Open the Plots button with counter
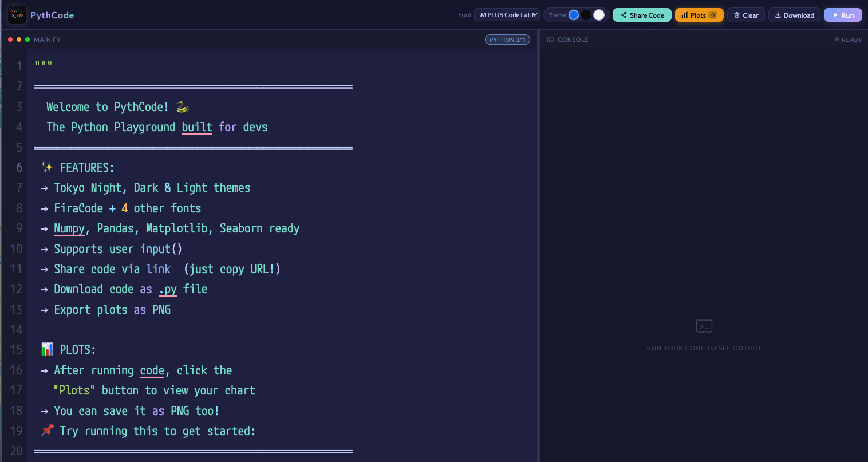The height and width of the screenshot is (462, 868). [x=699, y=15]
